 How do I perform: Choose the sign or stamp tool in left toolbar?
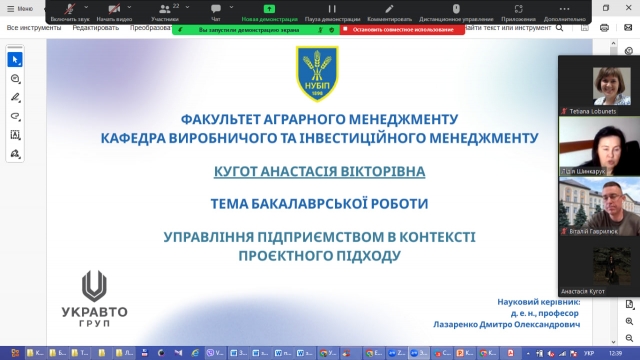click(15, 153)
